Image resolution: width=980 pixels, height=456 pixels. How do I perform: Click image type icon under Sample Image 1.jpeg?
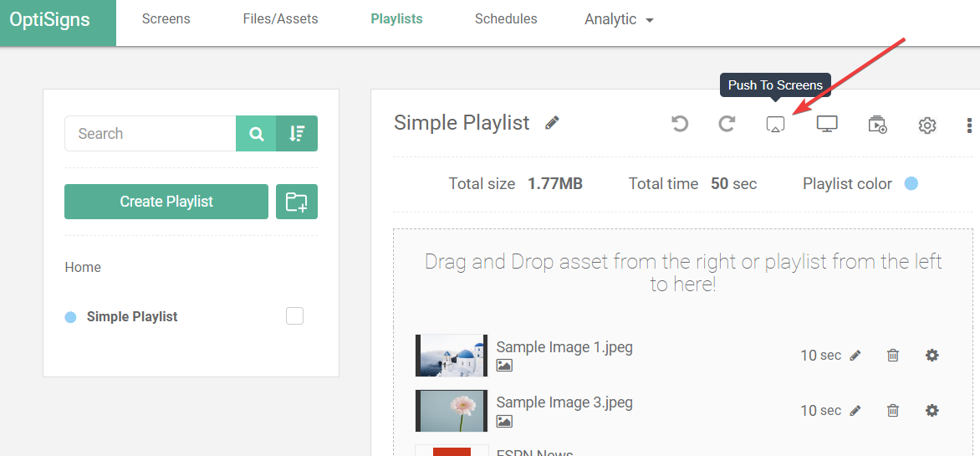tap(504, 366)
